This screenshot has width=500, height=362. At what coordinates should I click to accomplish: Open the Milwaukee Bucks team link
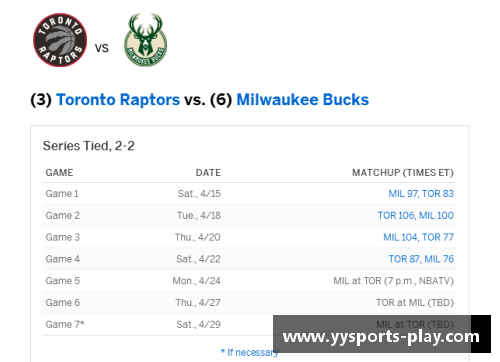303,100
